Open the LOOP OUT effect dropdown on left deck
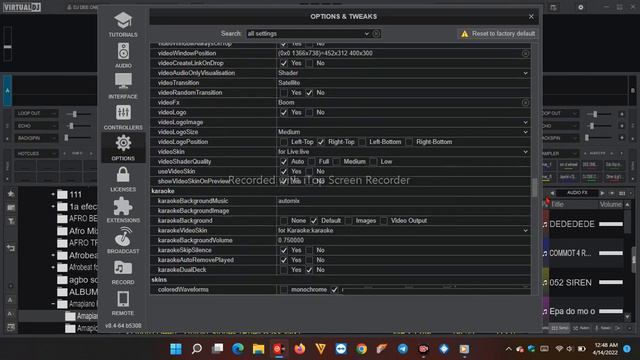Image resolution: width=640 pixels, height=360 pixels. (36, 113)
